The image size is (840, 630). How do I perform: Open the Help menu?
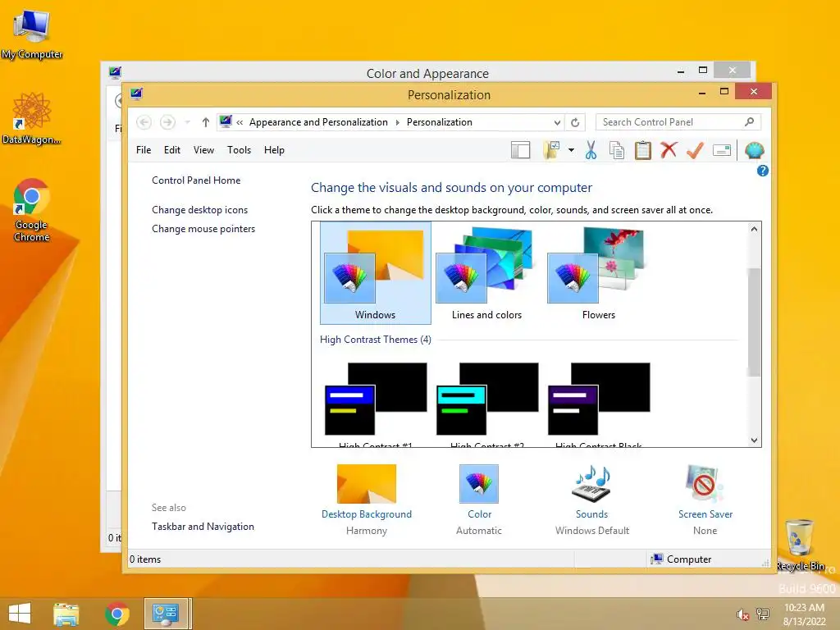[274, 150]
